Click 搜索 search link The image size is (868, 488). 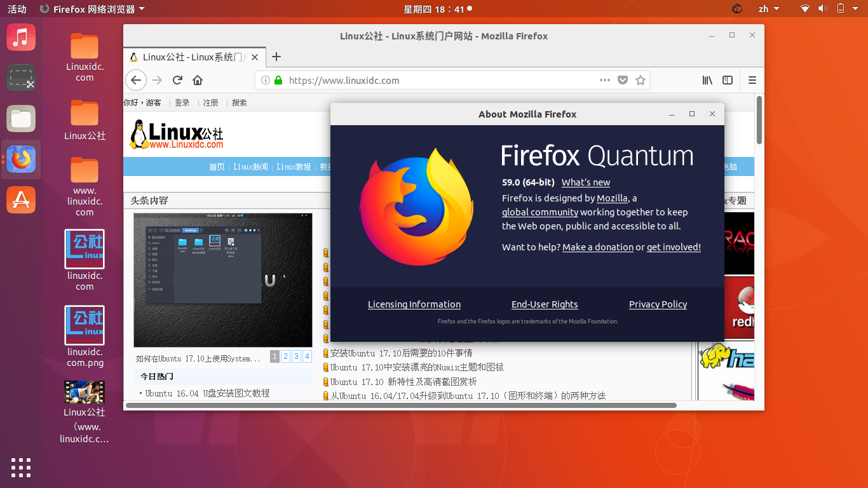pyautogui.click(x=240, y=102)
